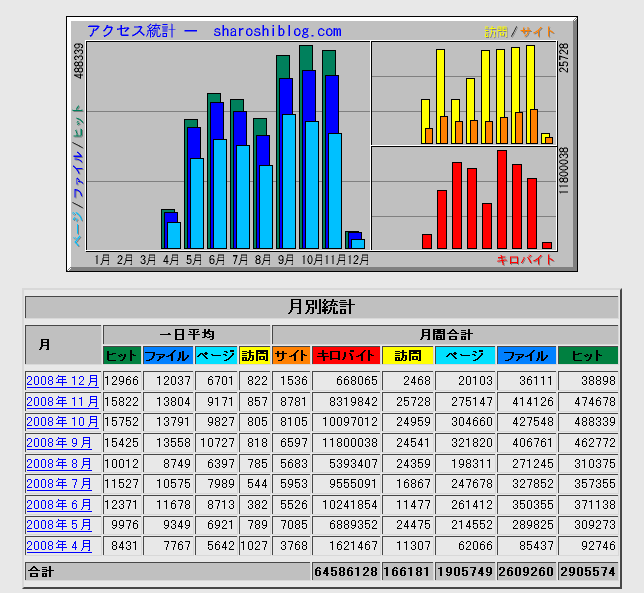Viewport: 644px width, 593px height.
Task: Click the blue ファイル header under 一日平均
Action: pyautogui.click(x=168, y=355)
